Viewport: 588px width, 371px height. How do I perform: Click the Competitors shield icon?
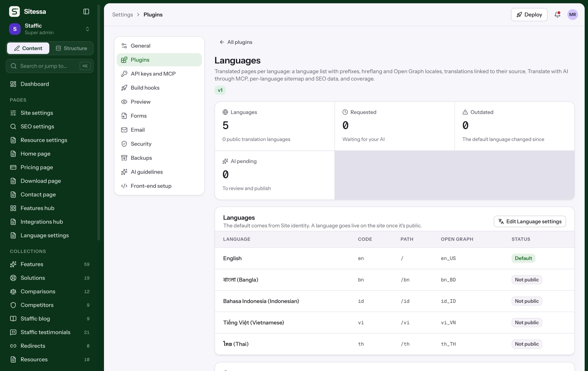point(13,305)
